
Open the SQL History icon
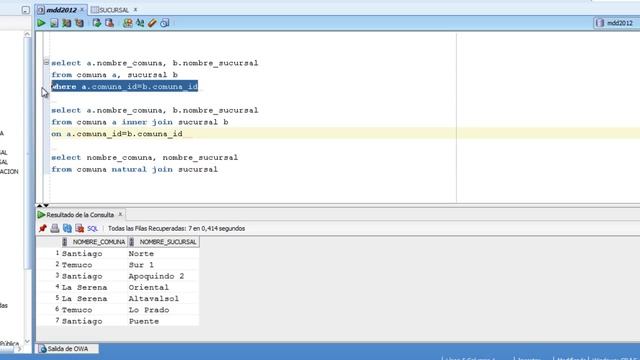coord(164,23)
